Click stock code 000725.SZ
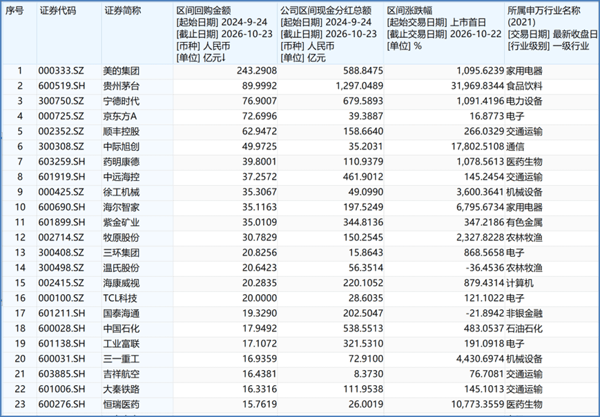The width and height of the screenshot is (600, 417). [61, 116]
